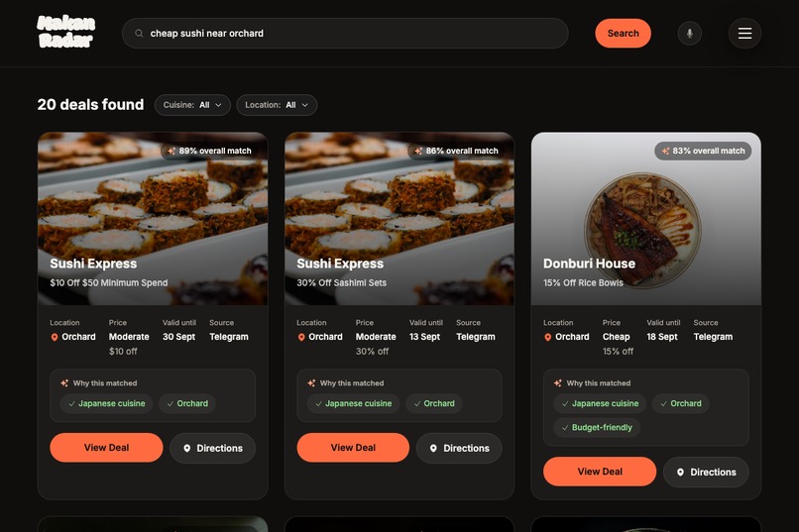View Deal for Donburi House

point(600,472)
